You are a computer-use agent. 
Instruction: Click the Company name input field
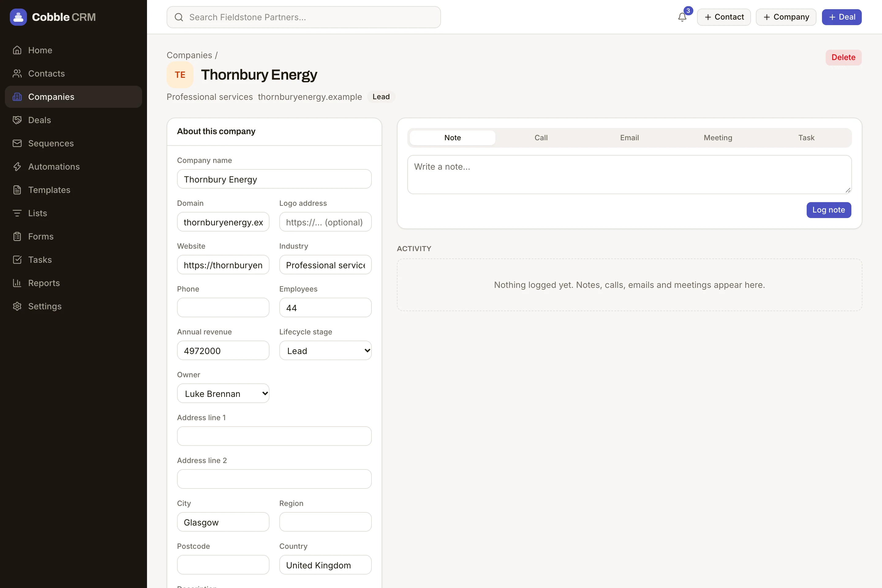click(x=274, y=179)
